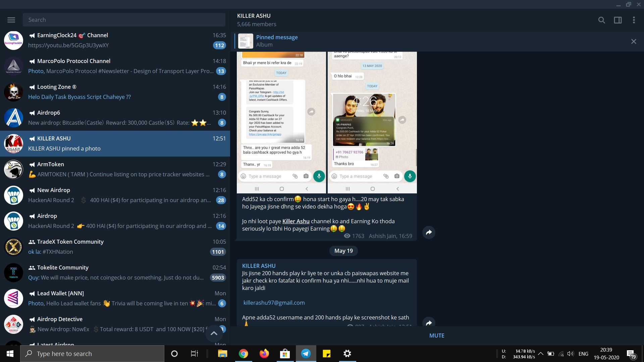Click the KILLER ASHU chat header title

coord(254,16)
